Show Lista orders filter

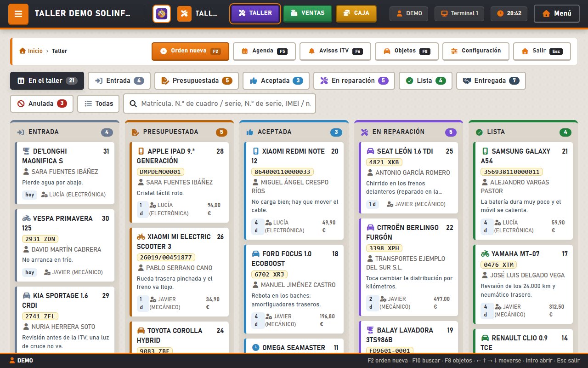click(x=425, y=80)
